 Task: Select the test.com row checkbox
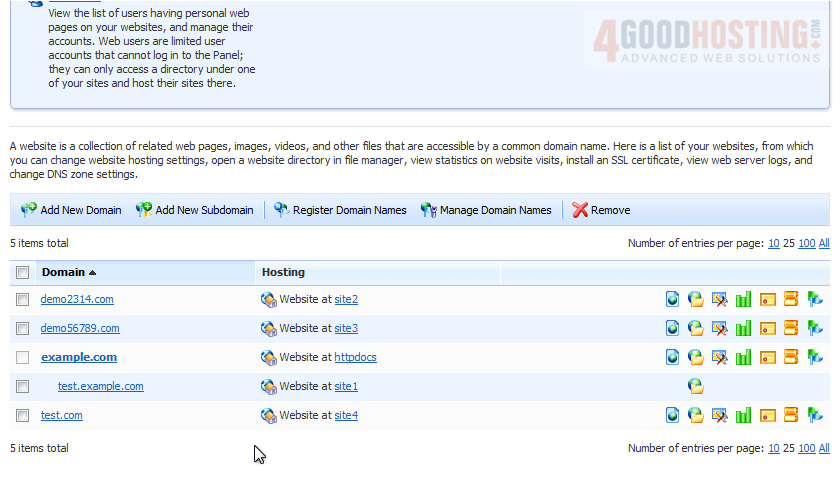(22, 415)
